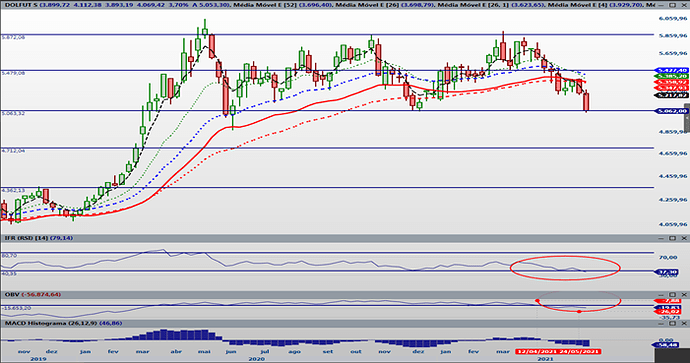Image resolution: width=690 pixels, height=363 pixels.
Task: Minimize the MACD Histograma panel
Action: 661,323
